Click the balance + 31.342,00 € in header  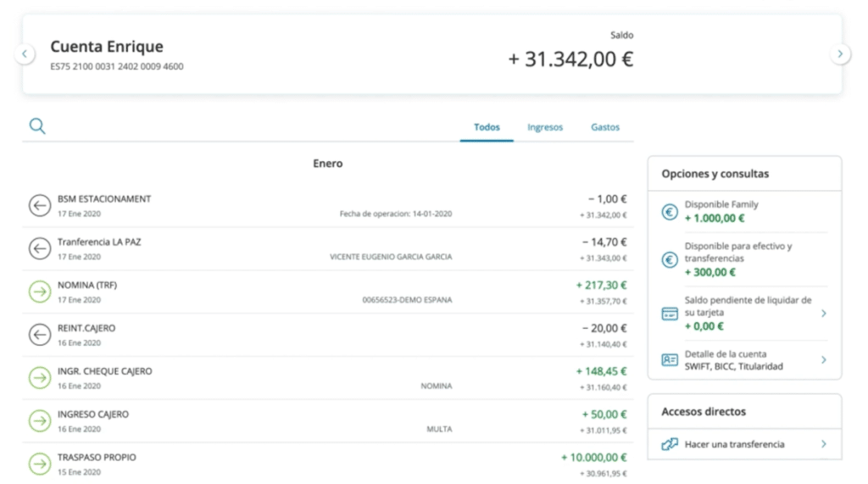[570, 59]
